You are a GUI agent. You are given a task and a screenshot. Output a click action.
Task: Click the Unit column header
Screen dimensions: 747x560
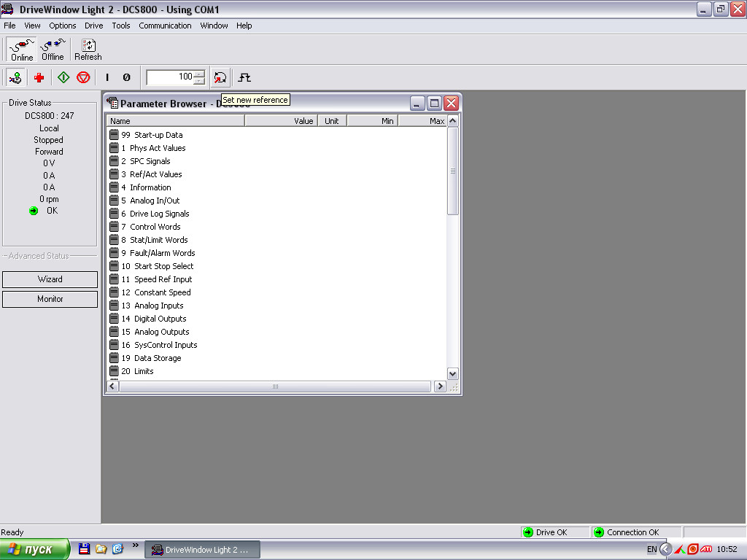(x=332, y=121)
